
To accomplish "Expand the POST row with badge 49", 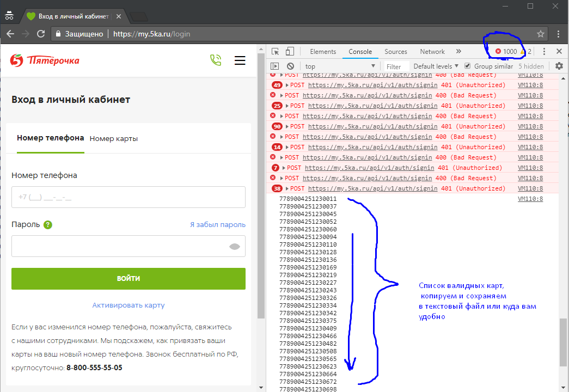I will tap(287, 85).
